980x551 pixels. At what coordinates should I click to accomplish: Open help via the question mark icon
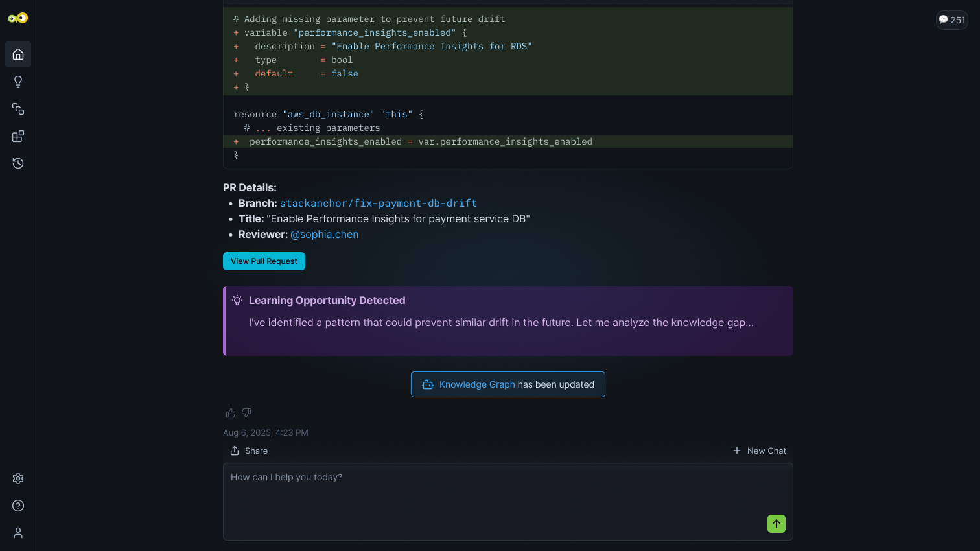pyautogui.click(x=18, y=506)
